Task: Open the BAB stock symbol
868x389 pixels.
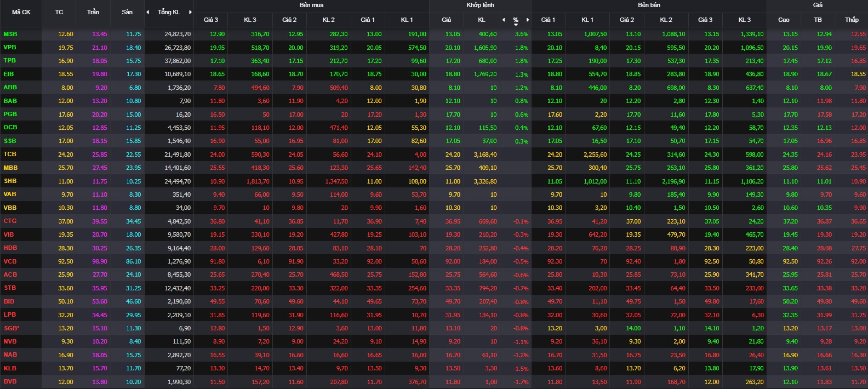Action: pos(10,101)
